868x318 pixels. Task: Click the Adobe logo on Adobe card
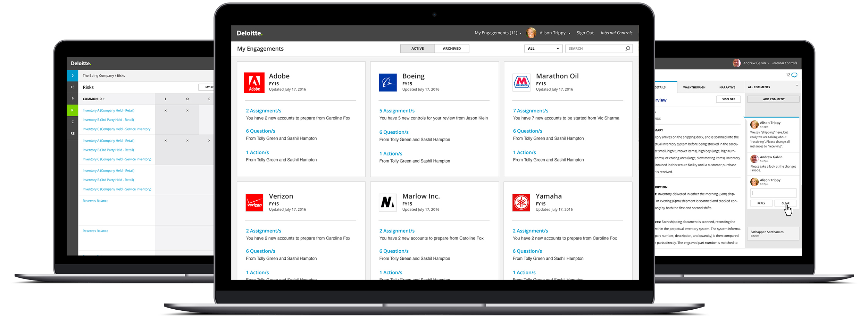pyautogui.click(x=254, y=83)
